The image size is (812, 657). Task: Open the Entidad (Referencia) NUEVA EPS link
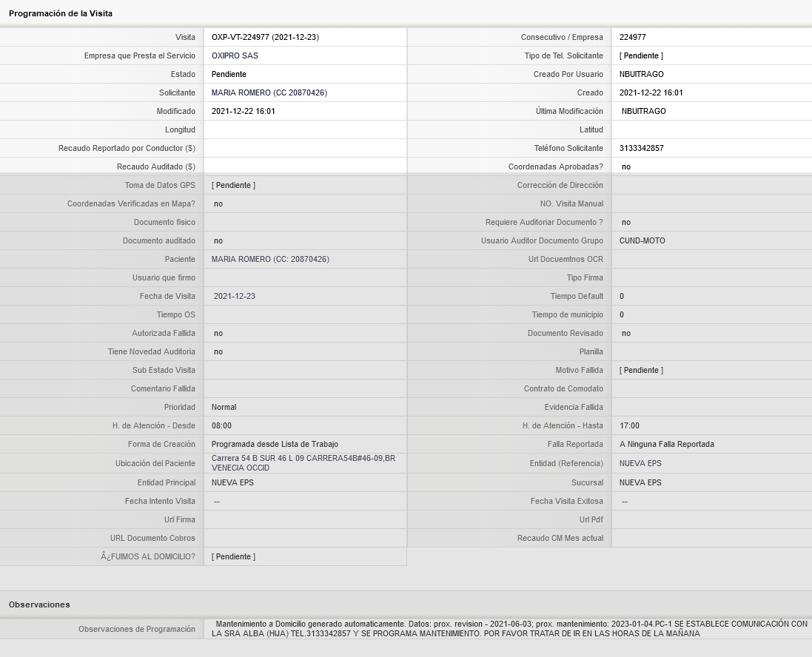click(x=640, y=463)
